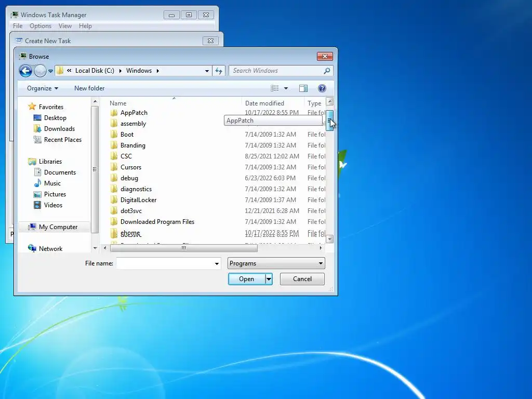Open the recent pages dropdown arrow
Image resolution: width=532 pixels, height=399 pixels.
(x=50, y=71)
